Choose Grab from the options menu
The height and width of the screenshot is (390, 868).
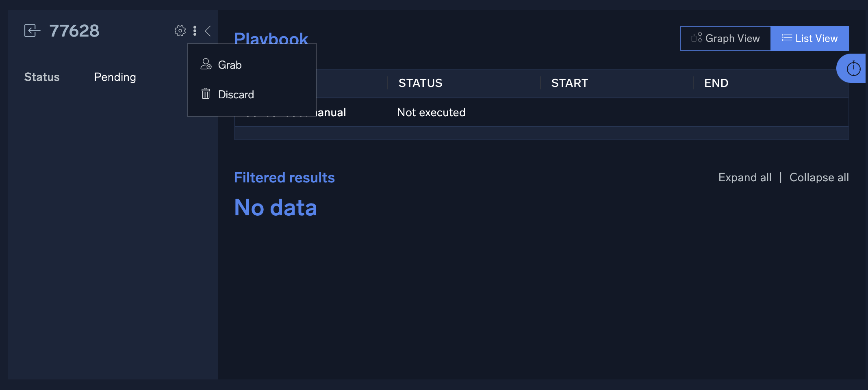[230, 65]
